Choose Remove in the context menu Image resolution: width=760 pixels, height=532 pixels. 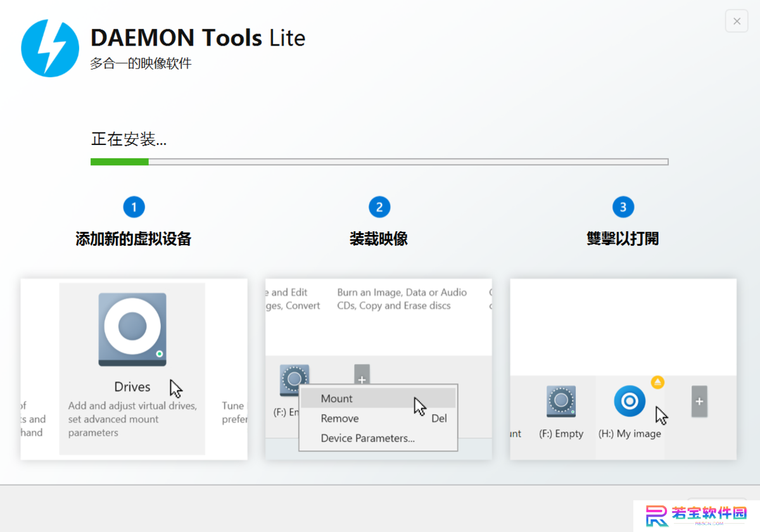(377, 418)
